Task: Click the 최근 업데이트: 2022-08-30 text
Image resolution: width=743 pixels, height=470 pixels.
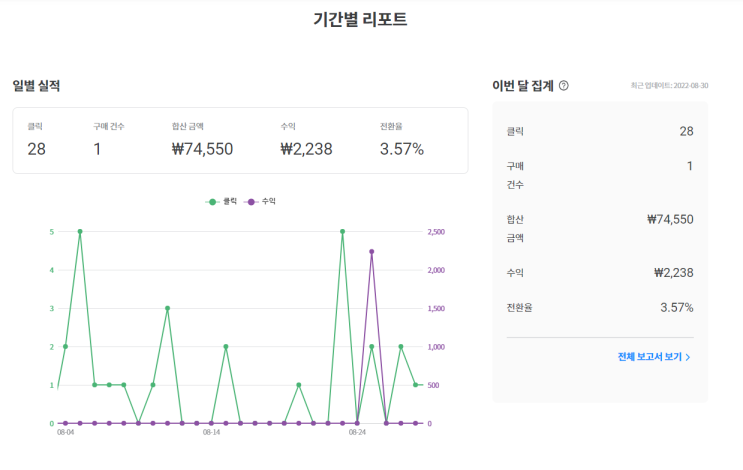Action: 669,86
